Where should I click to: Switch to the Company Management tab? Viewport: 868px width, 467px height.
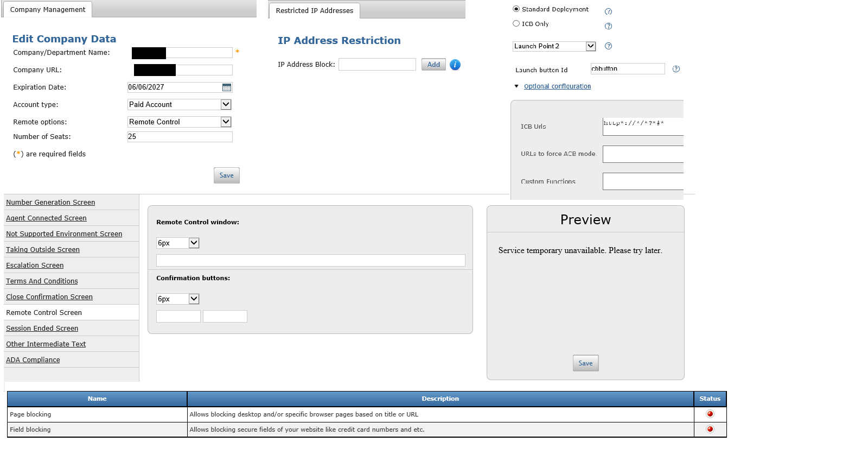tap(48, 10)
